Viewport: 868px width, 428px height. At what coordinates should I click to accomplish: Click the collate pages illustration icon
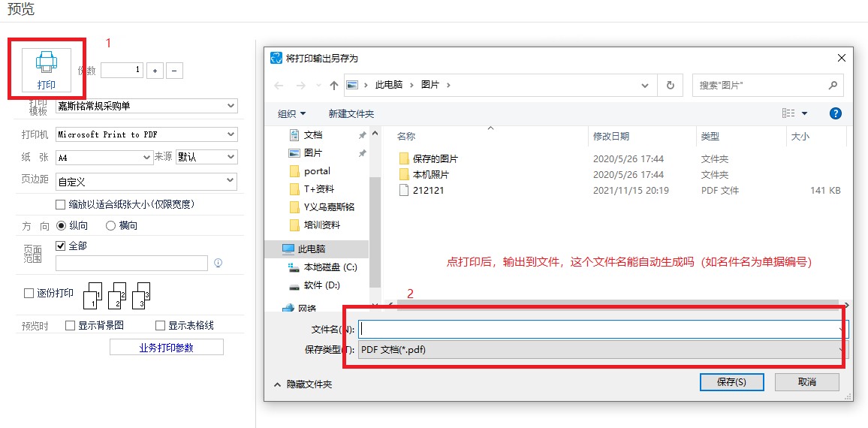117,295
